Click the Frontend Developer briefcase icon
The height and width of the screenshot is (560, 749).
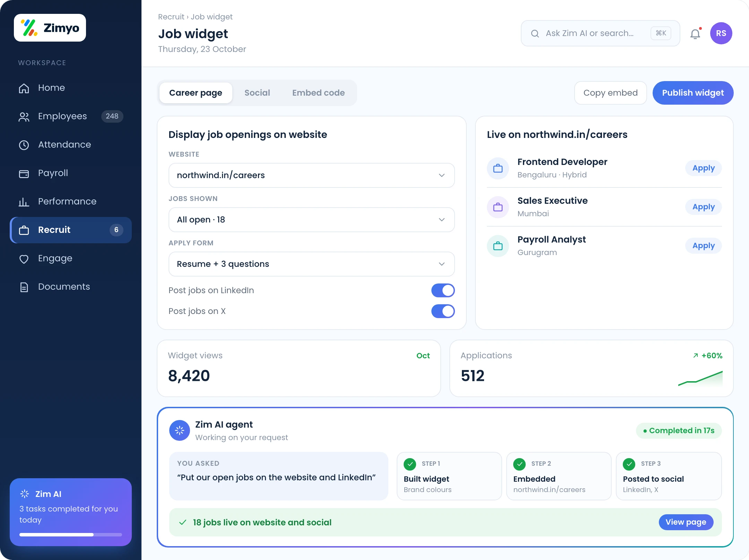tap(498, 168)
